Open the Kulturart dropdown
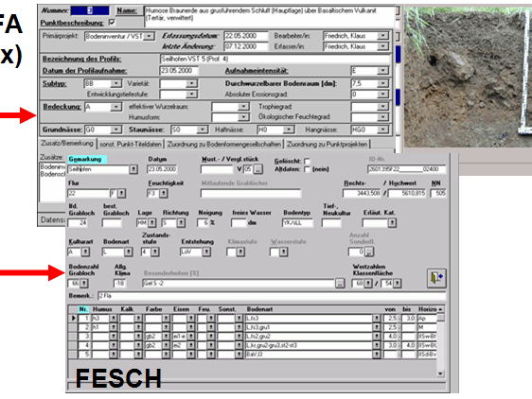Screen dimensions: 532x399 point(85,252)
